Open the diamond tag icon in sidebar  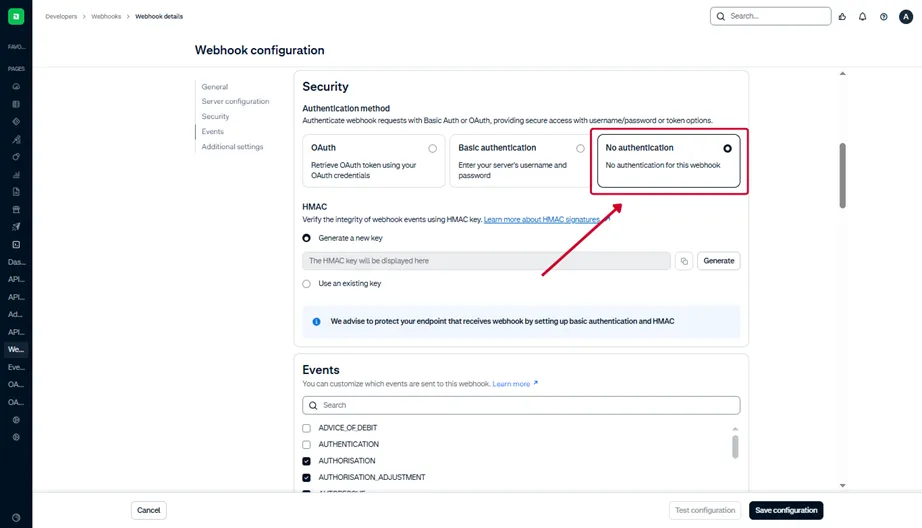point(16,122)
